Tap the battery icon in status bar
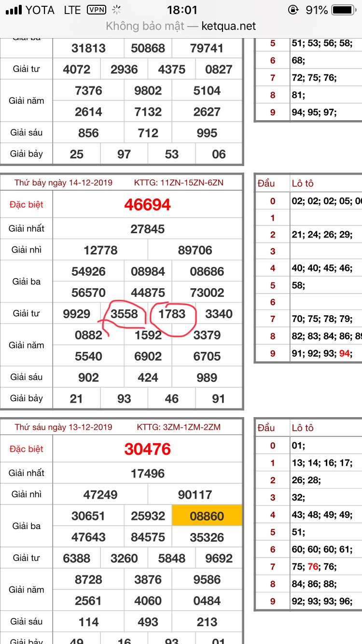This screenshot has height=644, width=362. click(x=344, y=10)
